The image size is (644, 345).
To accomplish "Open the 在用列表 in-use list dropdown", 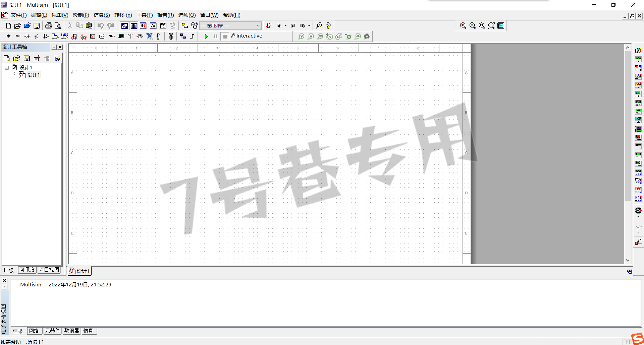I will coord(230,26).
